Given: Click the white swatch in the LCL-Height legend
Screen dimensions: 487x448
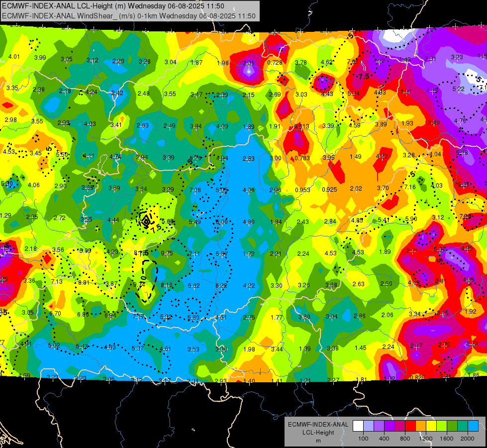Looking at the screenshot, I should tap(358, 426).
